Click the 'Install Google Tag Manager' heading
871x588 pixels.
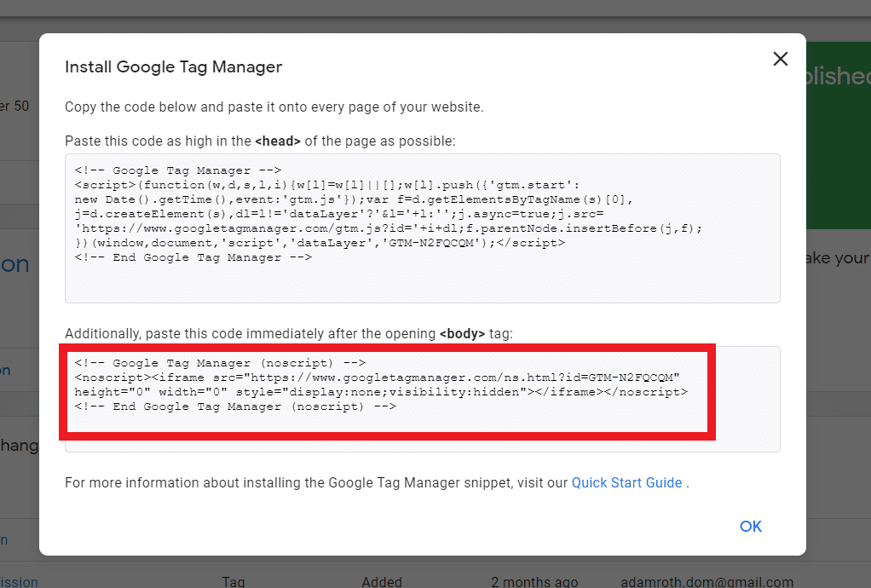[173, 66]
